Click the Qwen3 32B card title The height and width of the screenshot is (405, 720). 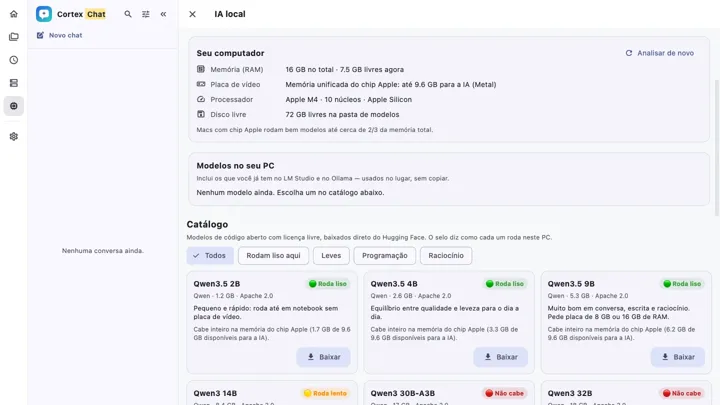(570, 394)
